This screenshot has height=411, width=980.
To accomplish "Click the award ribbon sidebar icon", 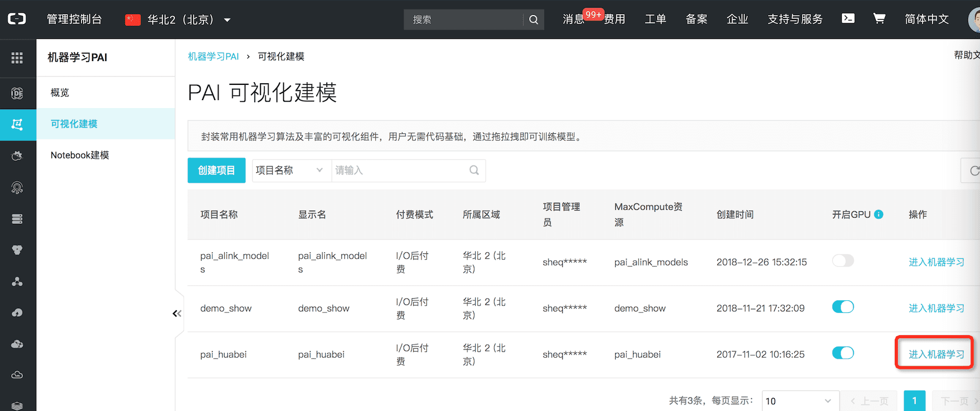I will point(17,188).
